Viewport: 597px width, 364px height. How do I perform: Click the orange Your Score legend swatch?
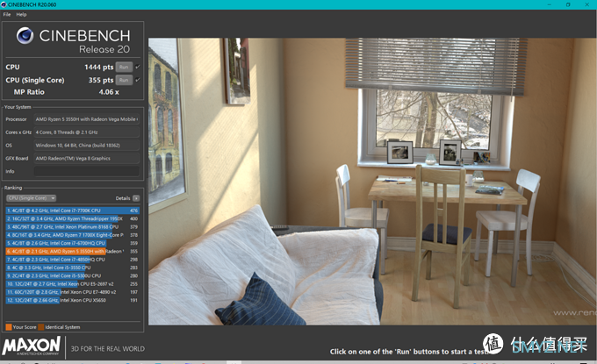click(9, 327)
